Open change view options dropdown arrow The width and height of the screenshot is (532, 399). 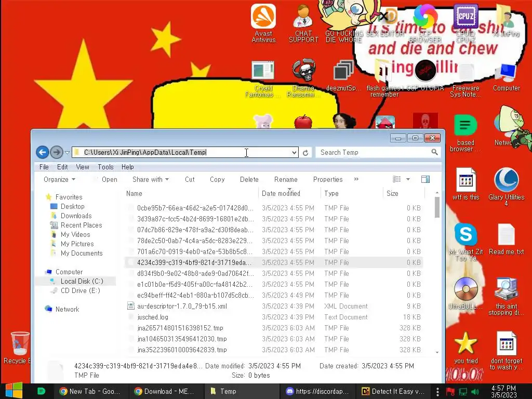tap(408, 179)
